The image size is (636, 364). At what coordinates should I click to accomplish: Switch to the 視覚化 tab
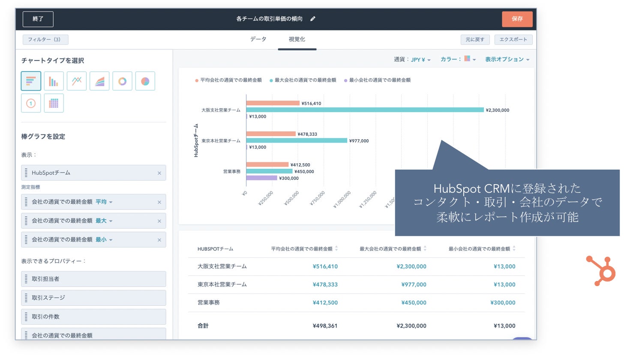click(297, 39)
